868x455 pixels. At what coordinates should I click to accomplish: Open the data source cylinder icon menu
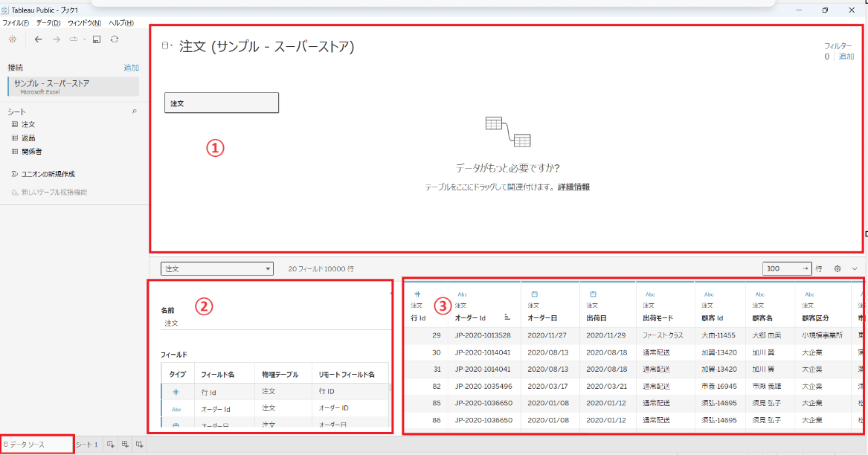coord(166,45)
